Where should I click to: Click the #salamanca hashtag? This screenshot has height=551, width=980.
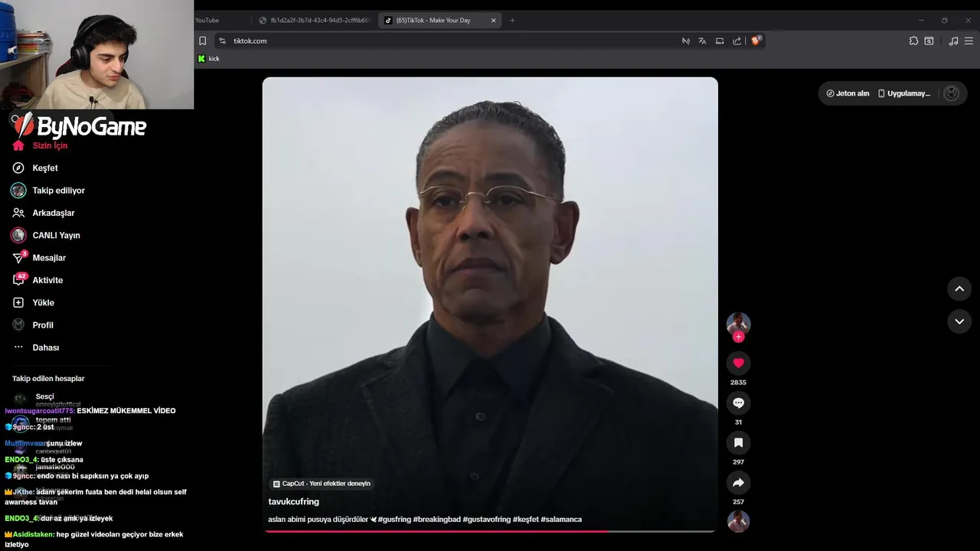coord(561,520)
